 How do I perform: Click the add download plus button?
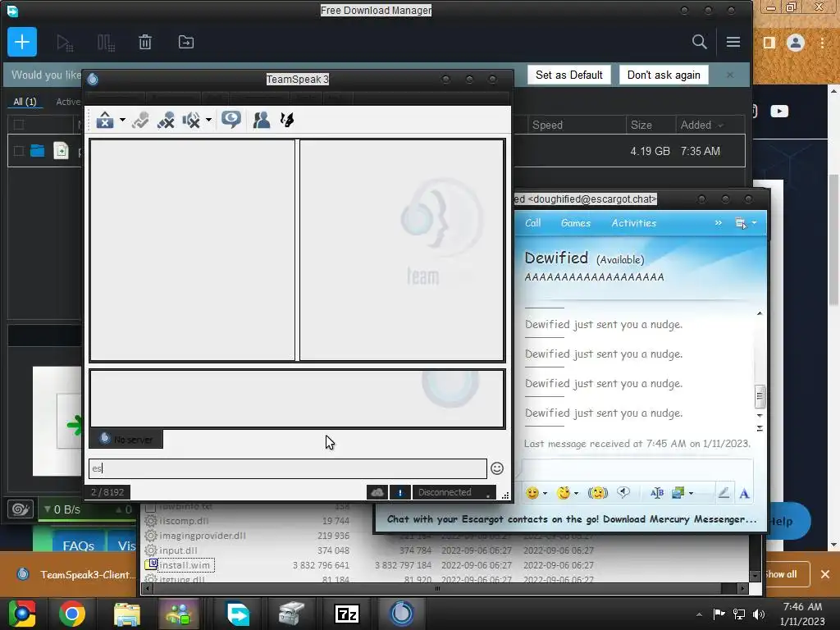pyautogui.click(x=22, y=42)
